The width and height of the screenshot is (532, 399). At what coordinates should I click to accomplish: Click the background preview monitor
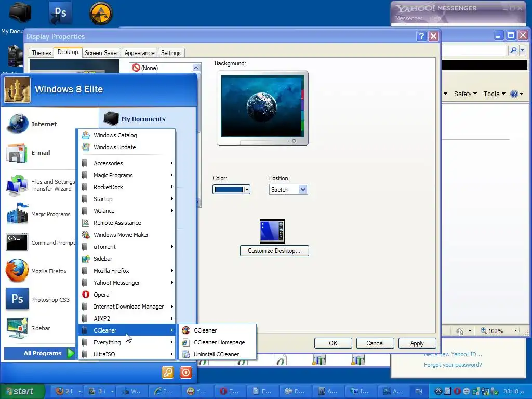pos(262,108)
